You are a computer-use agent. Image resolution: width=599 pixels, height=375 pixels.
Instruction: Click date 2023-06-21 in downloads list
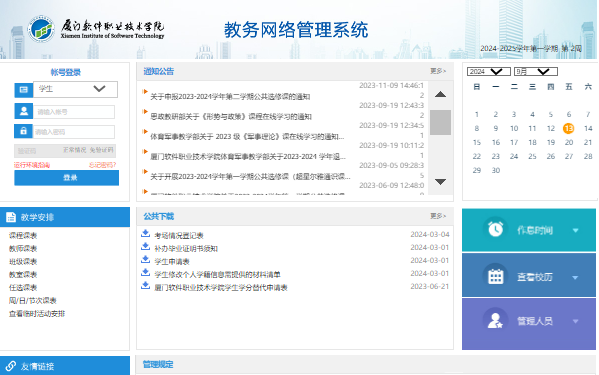click(x=430, y=286)
